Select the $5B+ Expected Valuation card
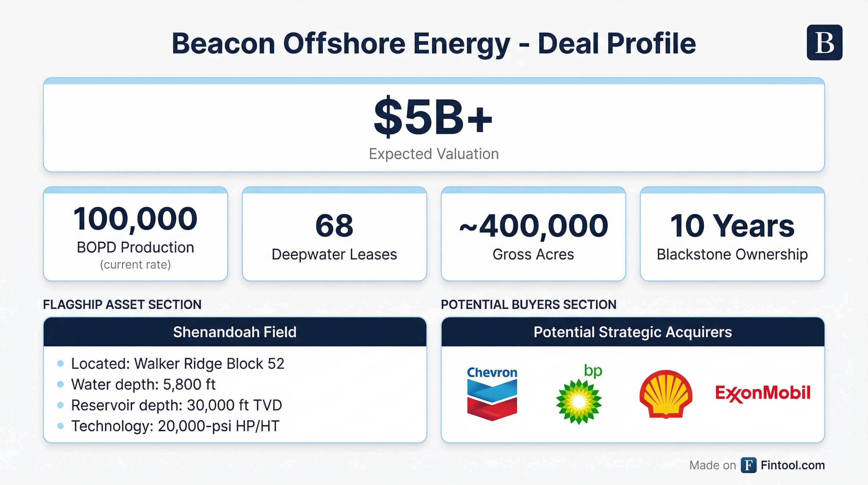This screenshot has height=485, width=868. tap(434, 125)
